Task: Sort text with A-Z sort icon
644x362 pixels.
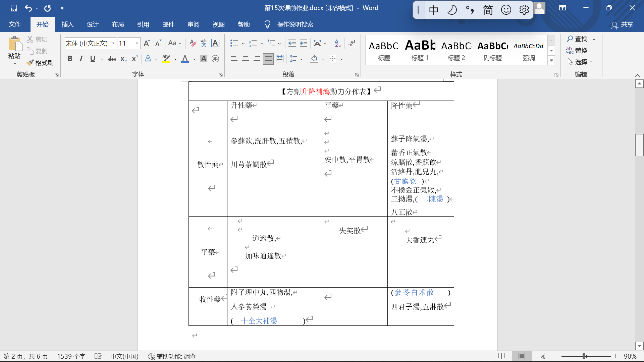Action: pyautogui.click(x=338, y=43)
